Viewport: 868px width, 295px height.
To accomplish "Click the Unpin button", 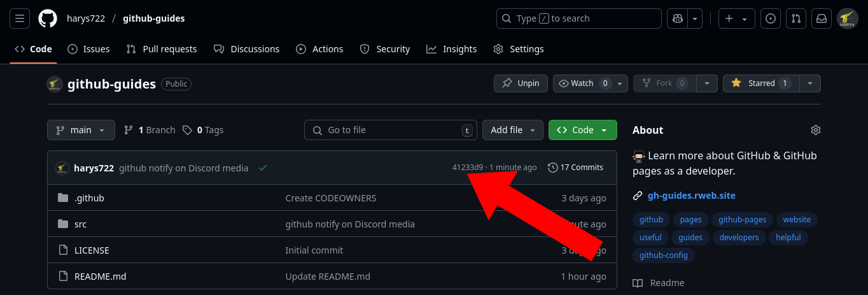I will click(521, 83).
